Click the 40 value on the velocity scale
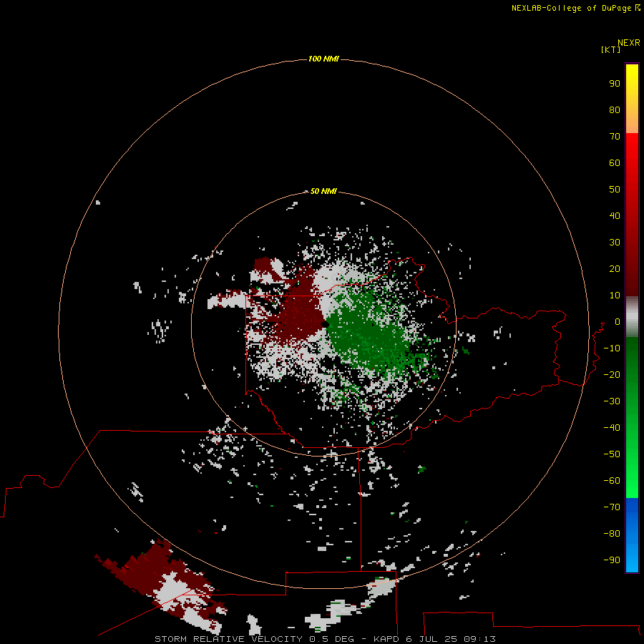Image resolution: width=644 pixels, height=644 pixels. [x=615, y=216]
